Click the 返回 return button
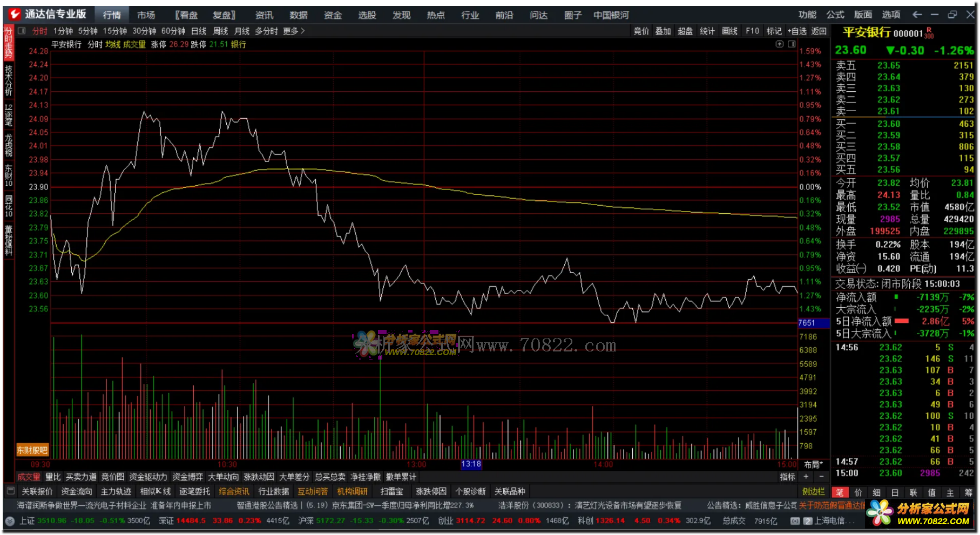This screenshot has width=980, height=535. (819, 31)
